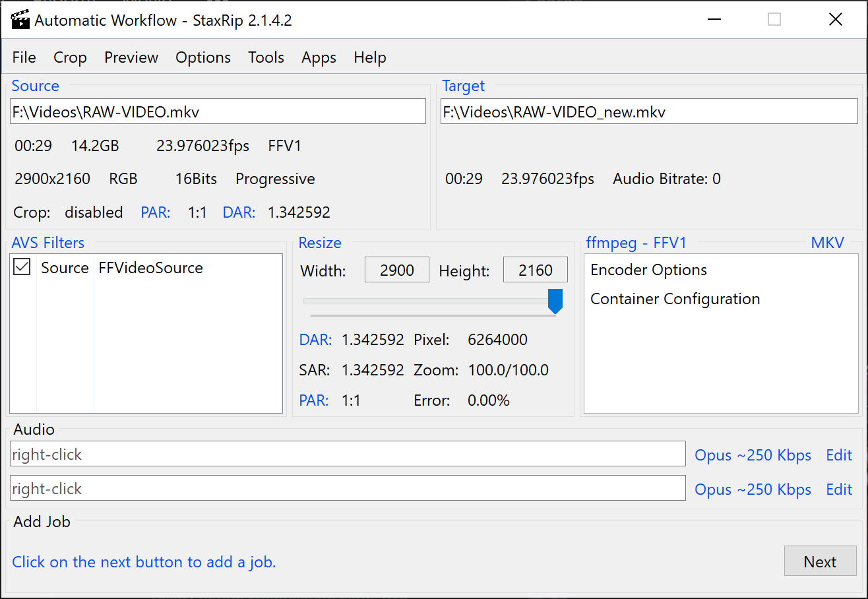Open the File menu
The height and width of the screenshot is (599, 868).
tap(24, 57)
